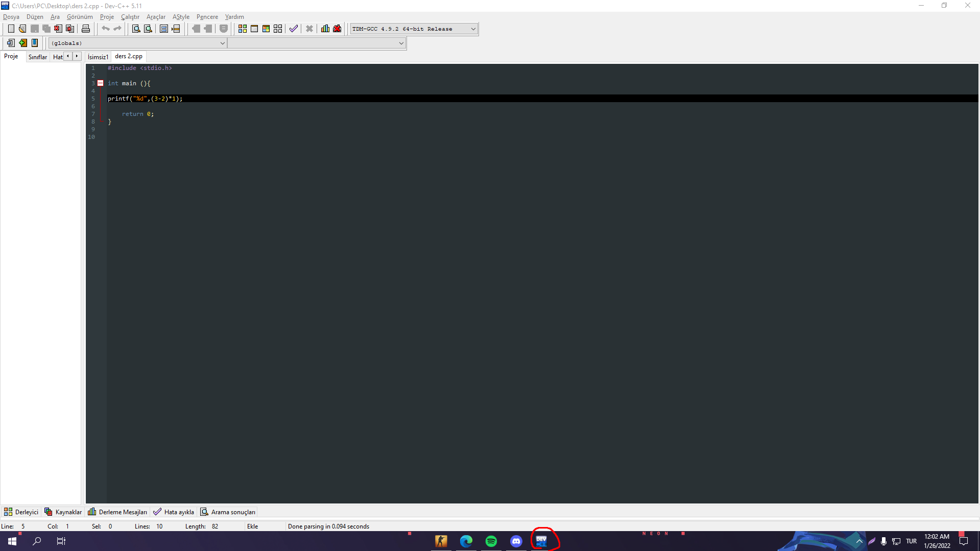Viewport: 980px width, 551px height.
Task: Open the (globals) class dropdown
Action: coord(137,43)
